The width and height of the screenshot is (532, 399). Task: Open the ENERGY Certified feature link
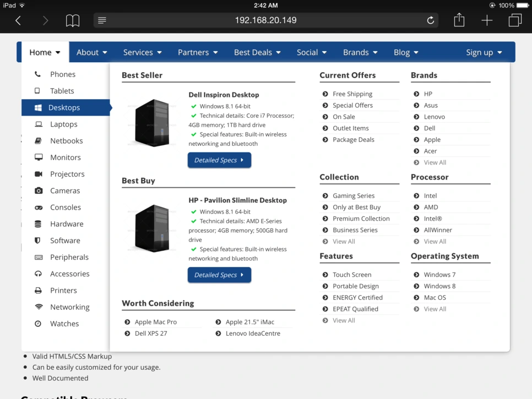click(x=357, y=298)
